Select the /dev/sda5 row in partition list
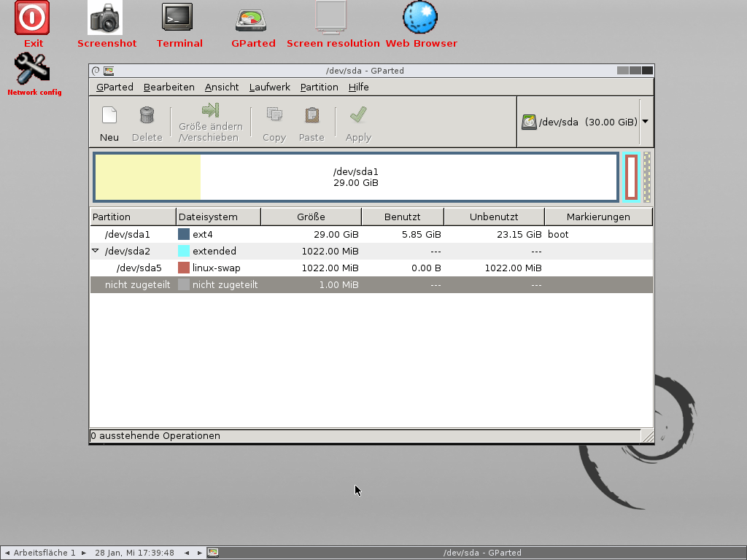The height and width of the screenshot is (560, 747). [x=371, y=268]
